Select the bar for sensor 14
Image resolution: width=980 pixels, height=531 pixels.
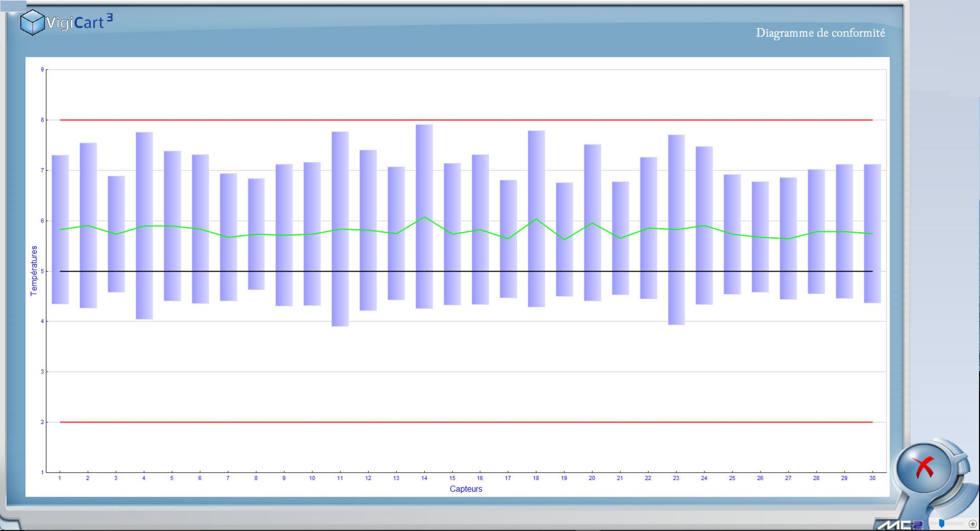(x=424, y=216)
